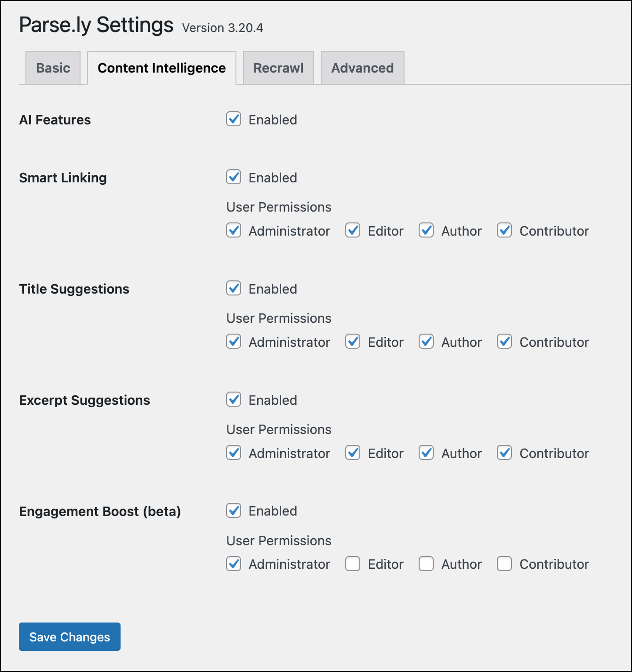Screen dimensions: 632x672
Task: Enable Author under Engagement Boost permissions
Action: [x=426, y=564]
